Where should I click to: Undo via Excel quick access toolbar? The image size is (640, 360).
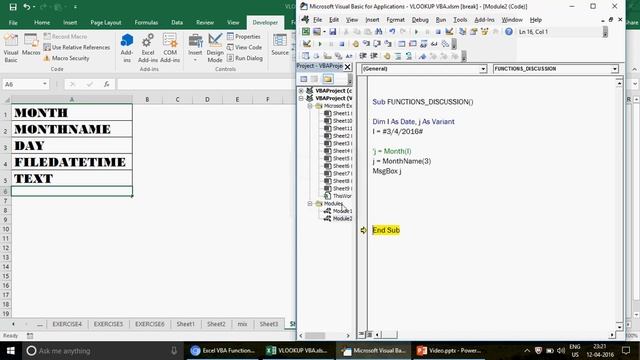coord(27,7)
